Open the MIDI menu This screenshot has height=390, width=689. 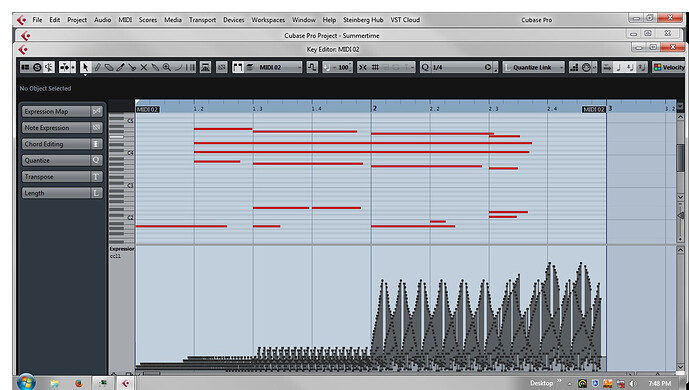[125, 20]
